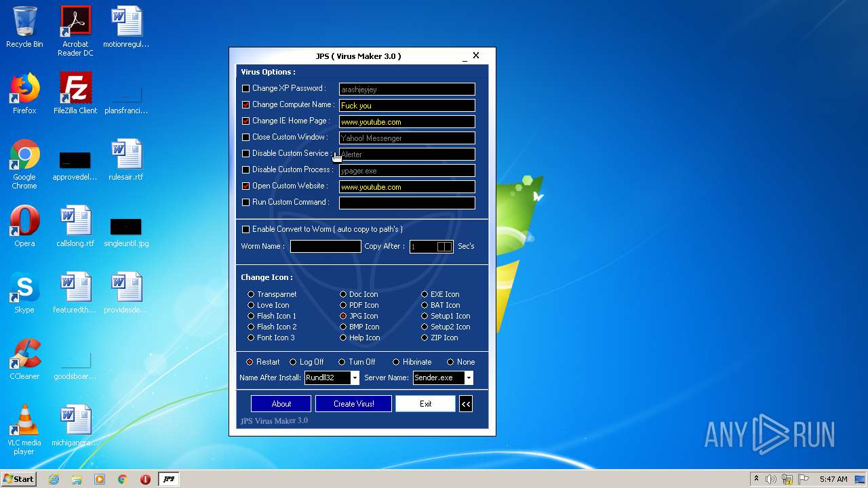Viewport: 868px width, 488px height.
Task: Select ZIP Icon radio button
Action: [425, 338]
